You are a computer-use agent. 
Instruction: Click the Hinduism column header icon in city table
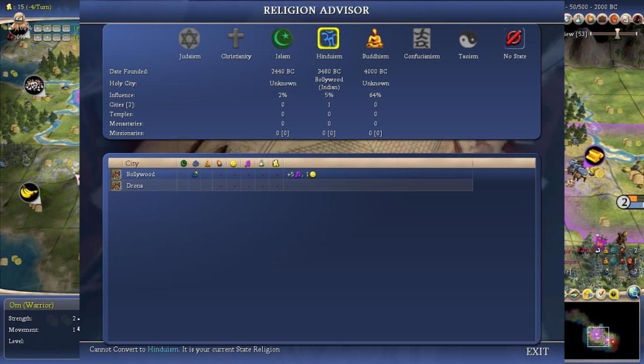(196, 163)
